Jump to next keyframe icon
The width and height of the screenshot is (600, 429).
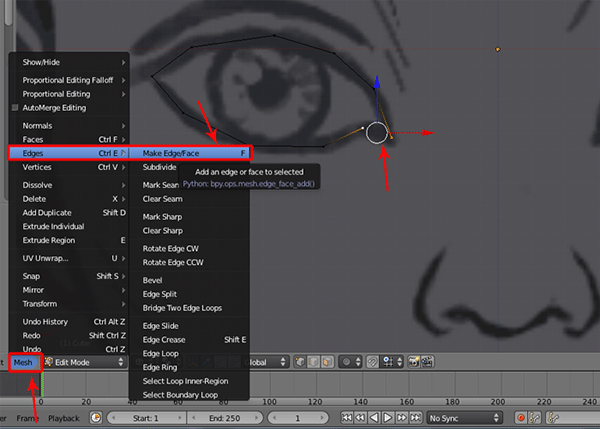click(401, 418)
